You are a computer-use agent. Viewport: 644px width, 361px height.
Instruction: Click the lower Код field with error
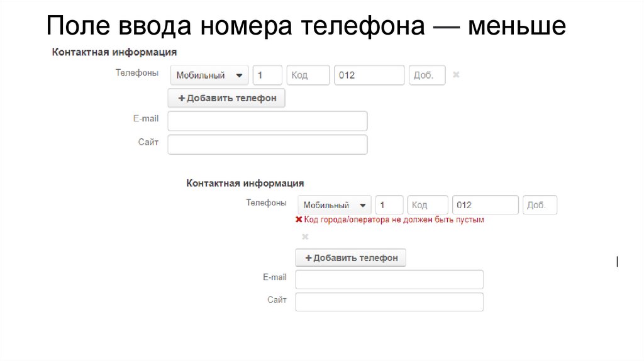point(428,206)
